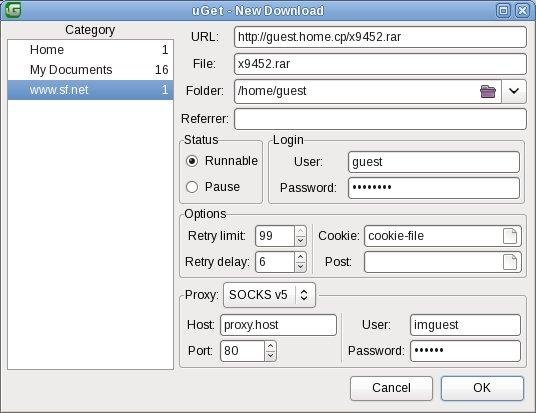The image size is (536, 413).
Task: Expand the Folder history dropdown arrow
Action: (x=514, y=91)
